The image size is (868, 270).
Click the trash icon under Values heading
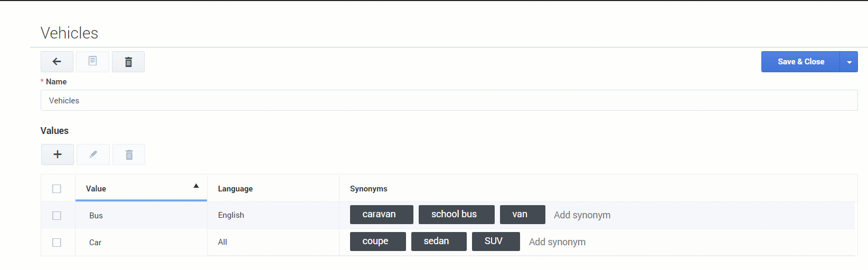(129, 155)
